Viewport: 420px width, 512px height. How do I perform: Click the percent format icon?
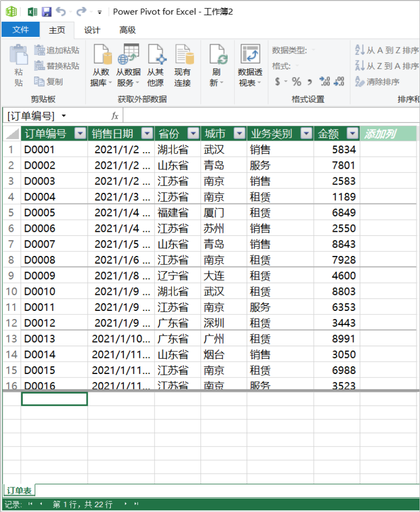click(297, 82)
